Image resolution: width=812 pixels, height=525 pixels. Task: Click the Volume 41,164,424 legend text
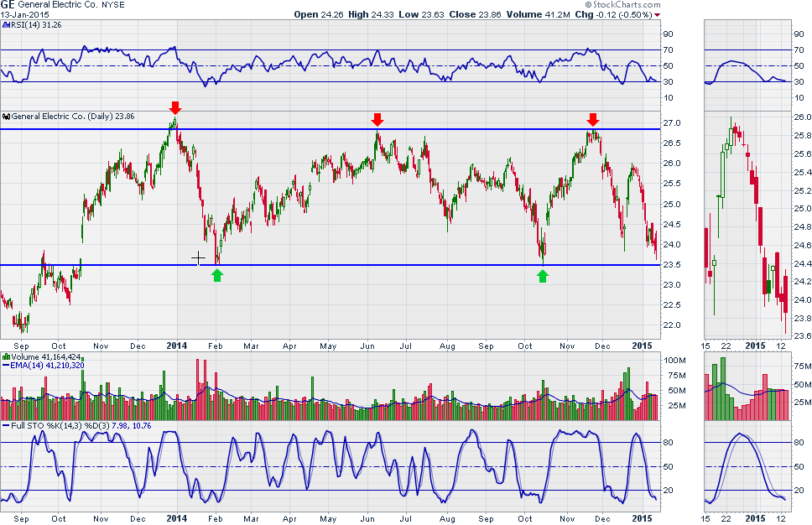[x=46, y=356]
